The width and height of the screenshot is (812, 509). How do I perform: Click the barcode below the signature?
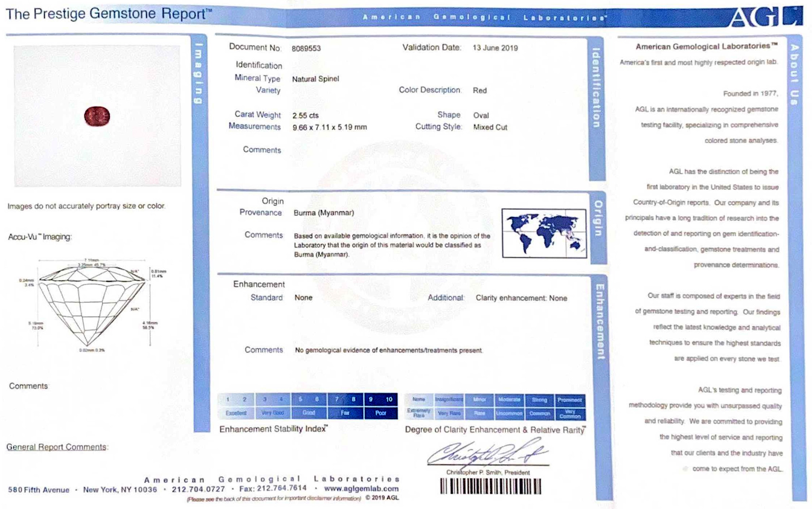click(491, 486)
